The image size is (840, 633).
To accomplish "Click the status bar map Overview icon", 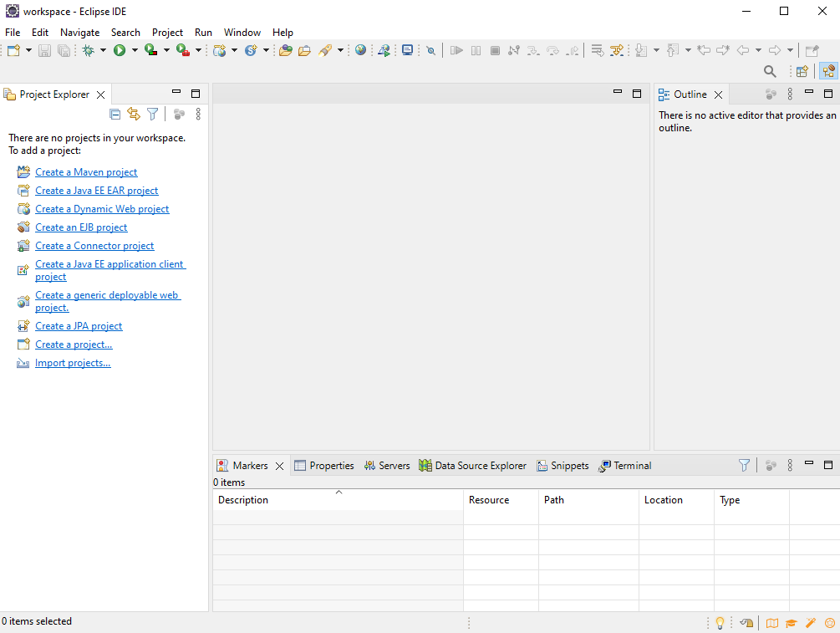I will [772, 623].
